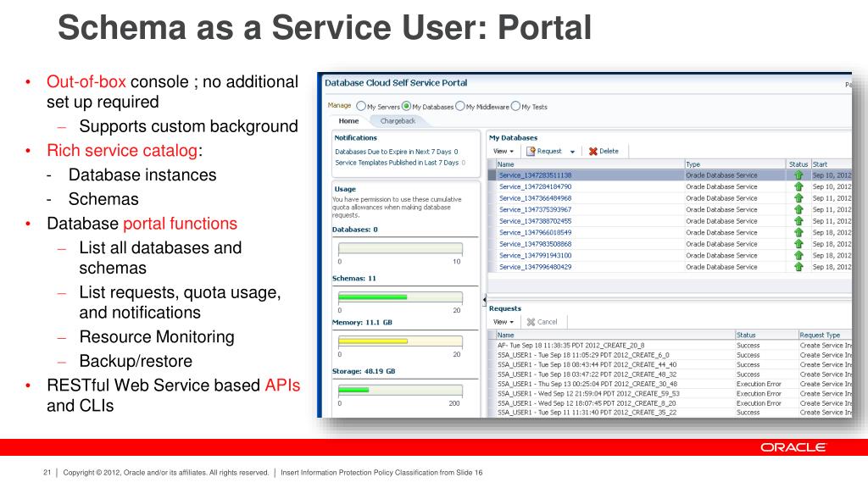Screen dimensions: 868x488
Task: Select request SSA_USER1 CREATE_35_22 row
Action: pyautogui.click(x=670, y=413)
